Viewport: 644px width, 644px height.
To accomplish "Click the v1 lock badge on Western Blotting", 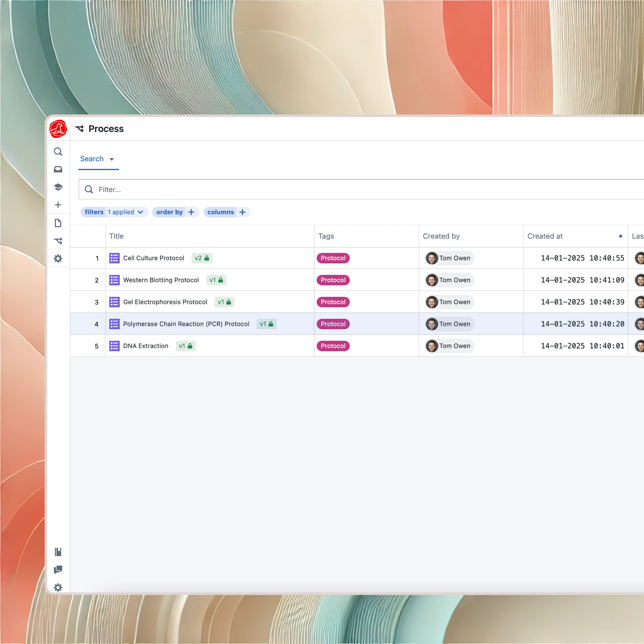I will click(216, 280).
